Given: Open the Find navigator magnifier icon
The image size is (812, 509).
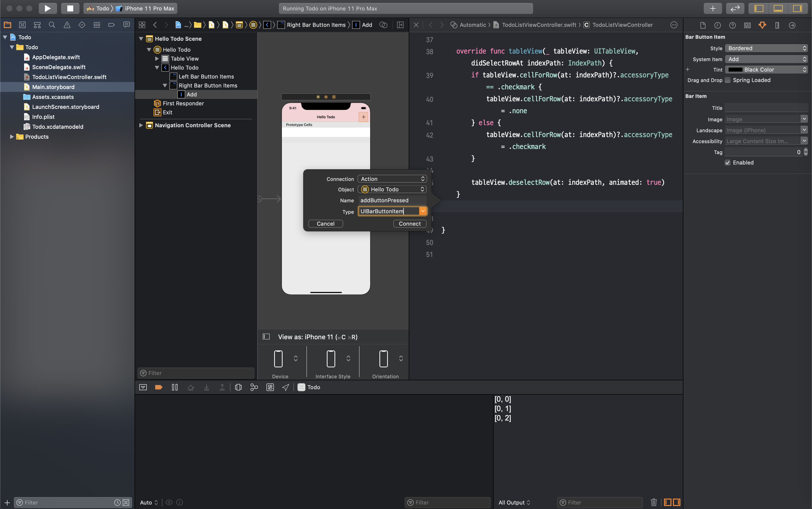Looking at the screenshot, I should tap(52, 25).
